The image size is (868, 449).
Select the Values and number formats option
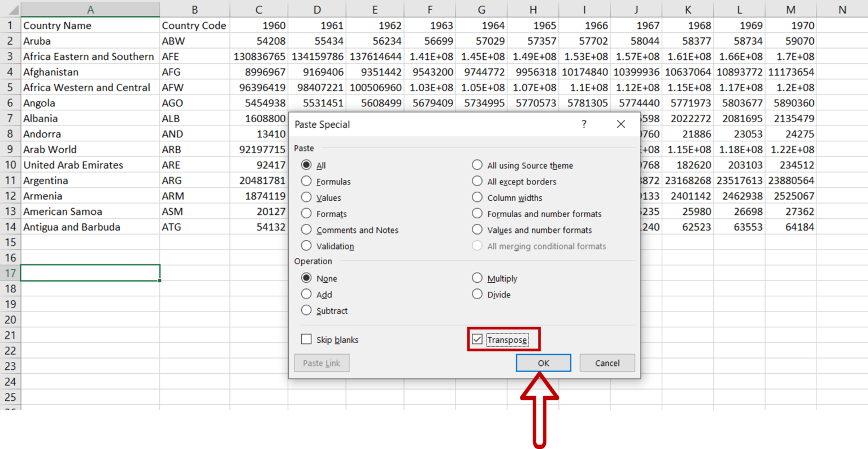point(477,230)
